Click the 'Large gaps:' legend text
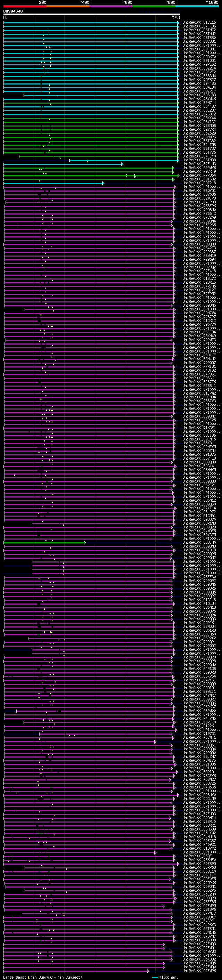Screen dimensions: 222x980 [15, 977]
